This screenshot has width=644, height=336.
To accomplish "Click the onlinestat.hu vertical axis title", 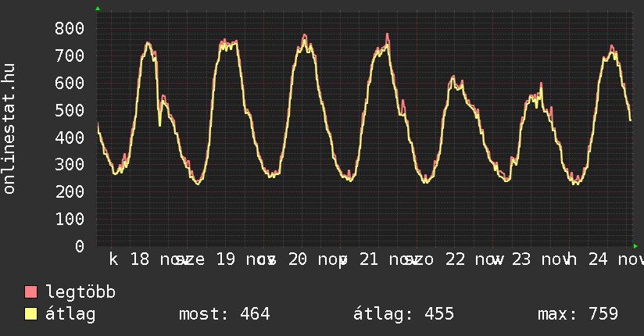I will pyautogui.click(x=10, y=129).
